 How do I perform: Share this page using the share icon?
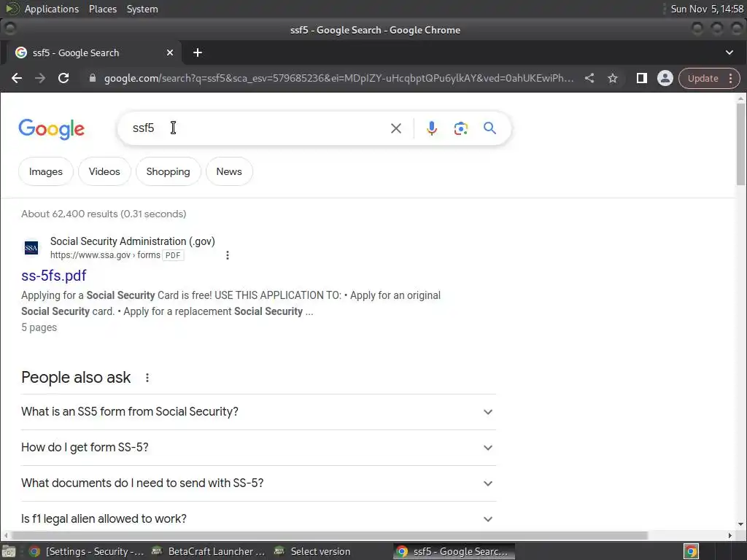pyautogui.click(x=589, y=78)
